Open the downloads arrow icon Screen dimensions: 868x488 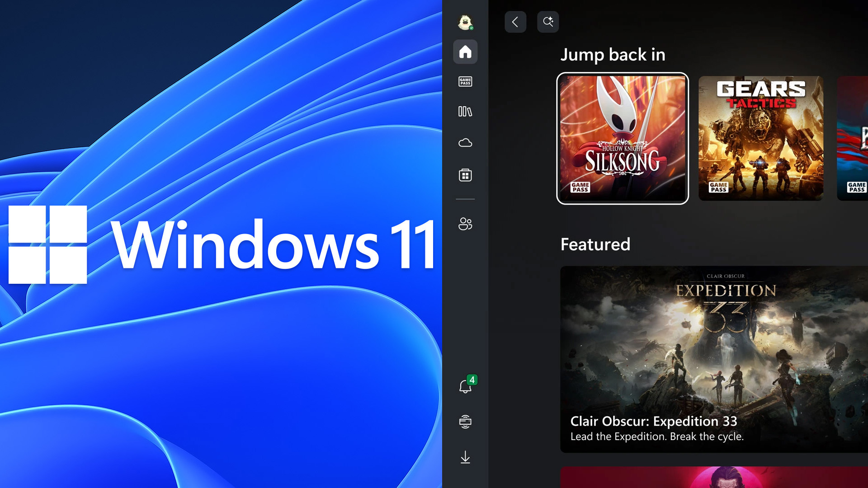(x=465, y=457)
